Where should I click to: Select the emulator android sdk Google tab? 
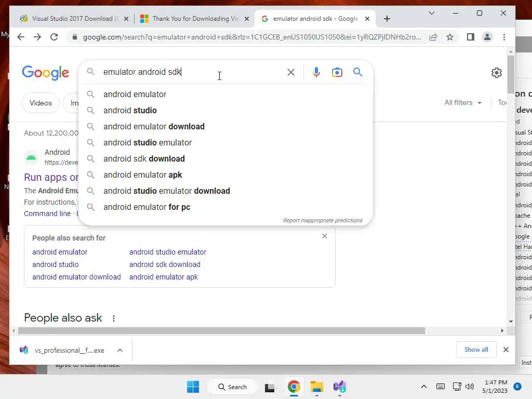pos(314,19)
